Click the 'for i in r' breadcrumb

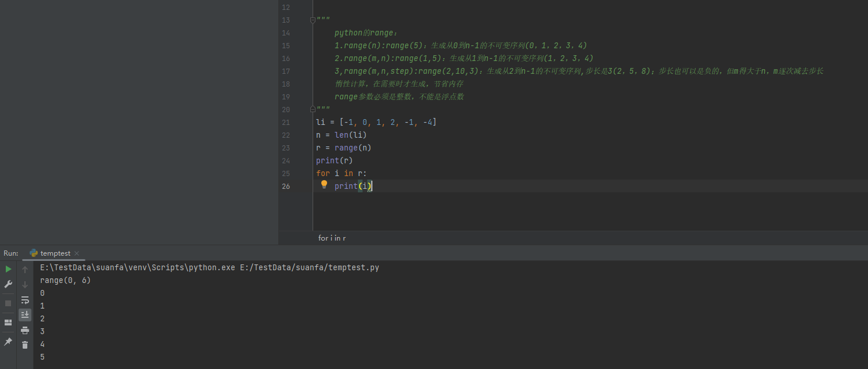click(331, 238)
